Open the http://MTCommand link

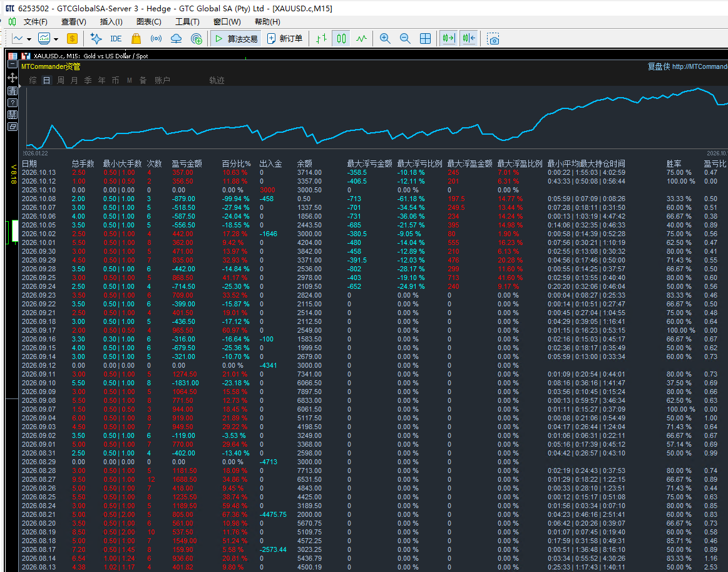(x=700, y=66)
